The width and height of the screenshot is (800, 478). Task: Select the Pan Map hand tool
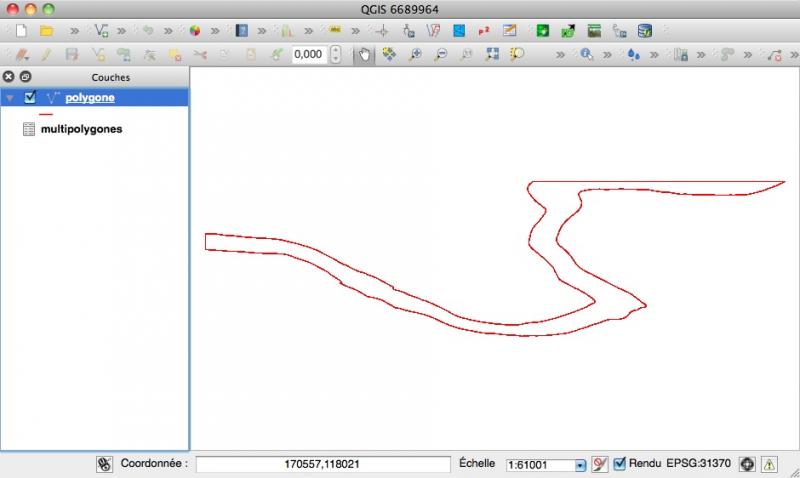click(364, 55)
